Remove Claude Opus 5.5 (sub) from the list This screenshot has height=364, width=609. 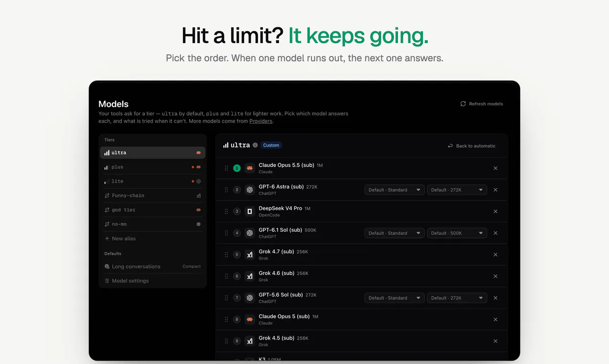tap(495, 168)
